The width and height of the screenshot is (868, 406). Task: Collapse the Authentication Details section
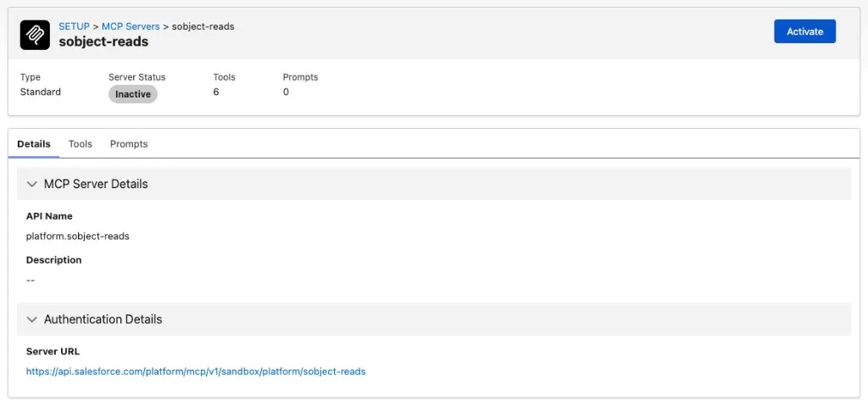(32, 320)
